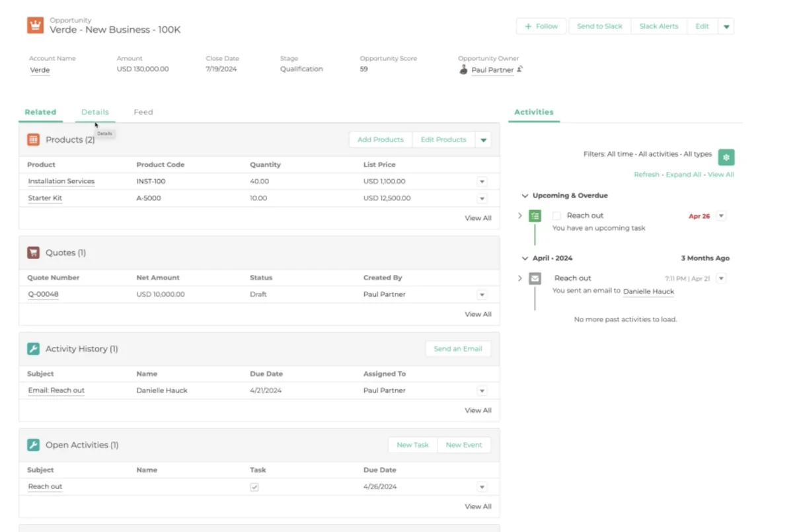Click View All under Quotes
This screenshot has height=532, width=793.
[x=478, y=314]
